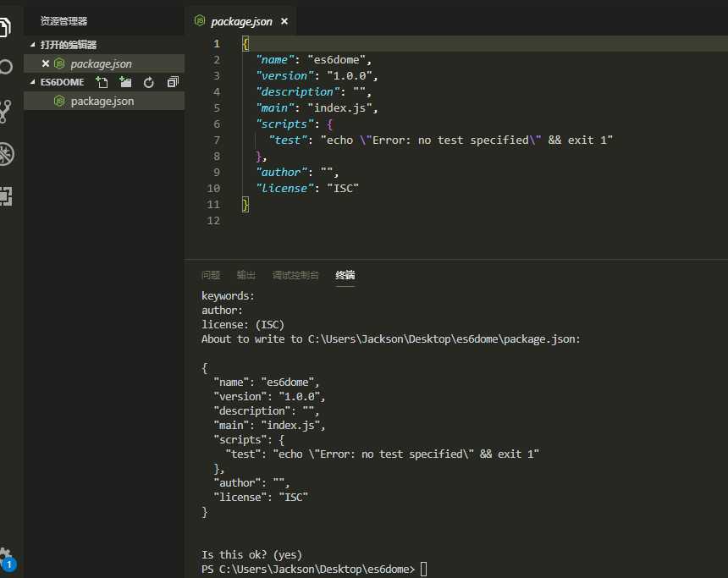Click the "author" key in editor
Viewport: 728px width, 578px height.
[281, 173]
